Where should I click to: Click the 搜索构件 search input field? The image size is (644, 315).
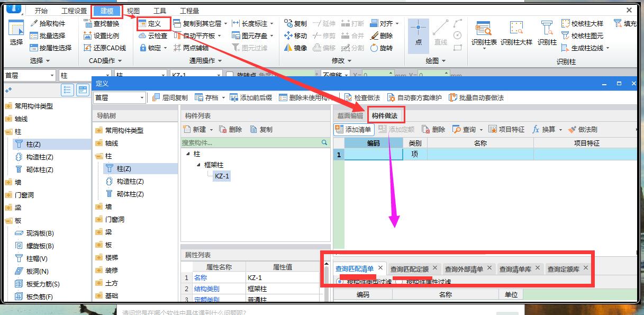coord(250,142)
